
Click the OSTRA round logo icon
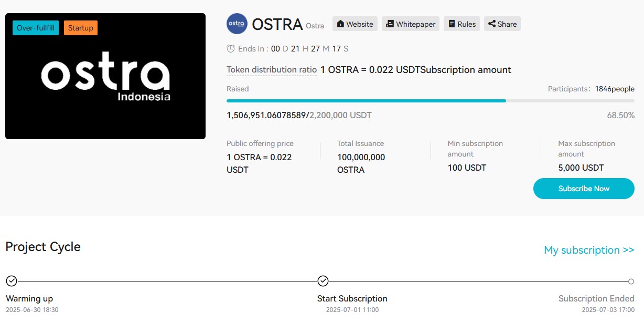click(x=237, y=24)
